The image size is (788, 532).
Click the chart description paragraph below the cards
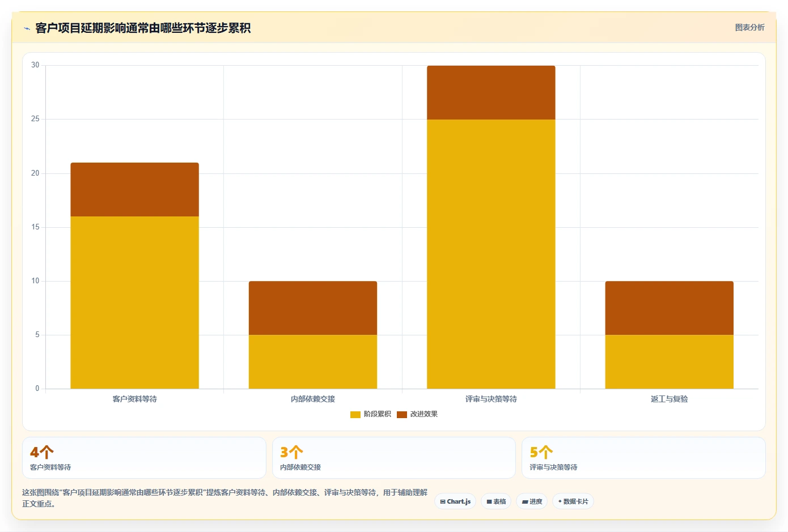225,498
